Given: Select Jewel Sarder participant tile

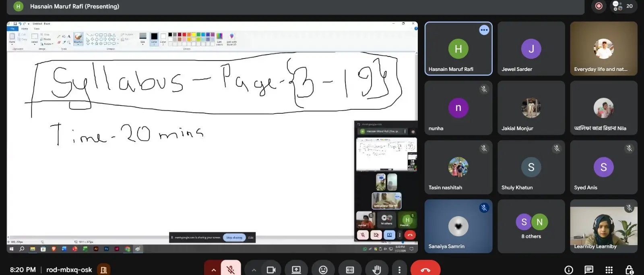Looking at the screenshot, I should [531, 48].
